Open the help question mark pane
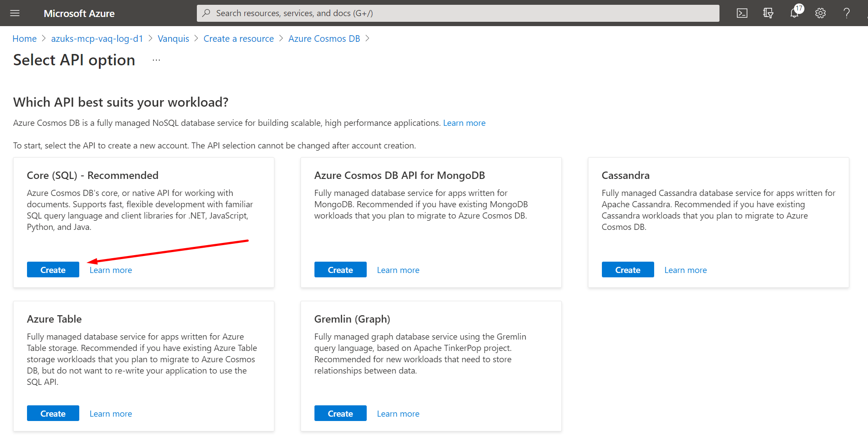The width and height of the screenshot is (868, 448). coord(846,13)
